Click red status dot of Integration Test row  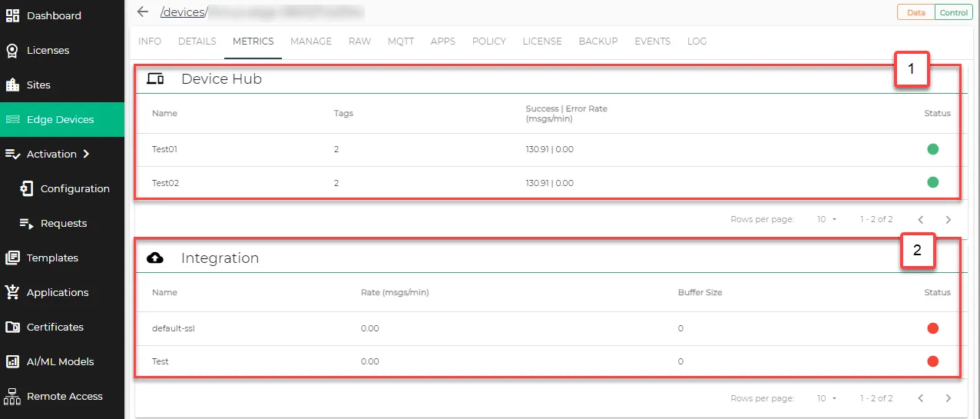coord(932,361)
